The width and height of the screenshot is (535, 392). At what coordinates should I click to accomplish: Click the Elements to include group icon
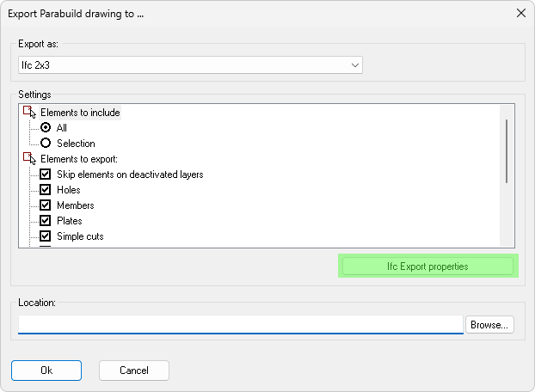point(29,112)
